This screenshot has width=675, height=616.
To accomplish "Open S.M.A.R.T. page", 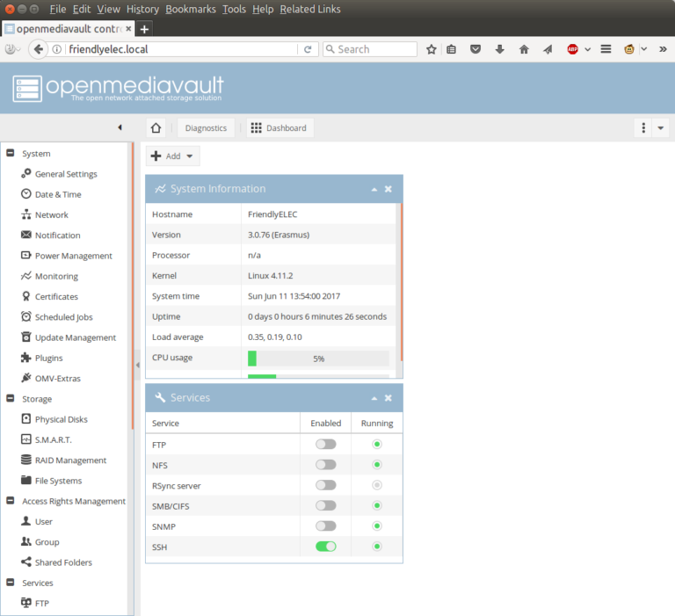I will point(54,440).
